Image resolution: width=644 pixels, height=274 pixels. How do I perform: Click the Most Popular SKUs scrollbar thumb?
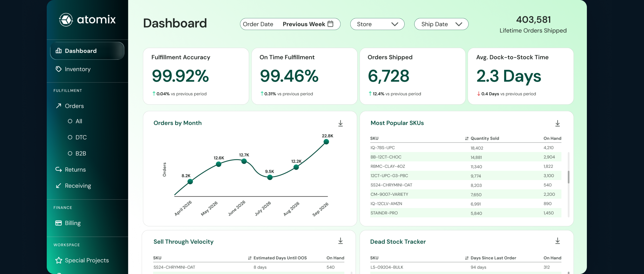(x=568, y=177)
